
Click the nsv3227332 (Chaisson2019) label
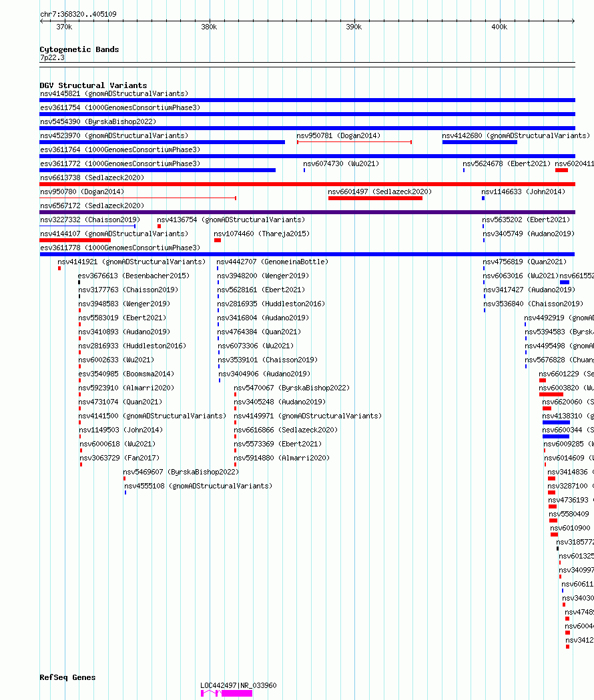[90, 220]
